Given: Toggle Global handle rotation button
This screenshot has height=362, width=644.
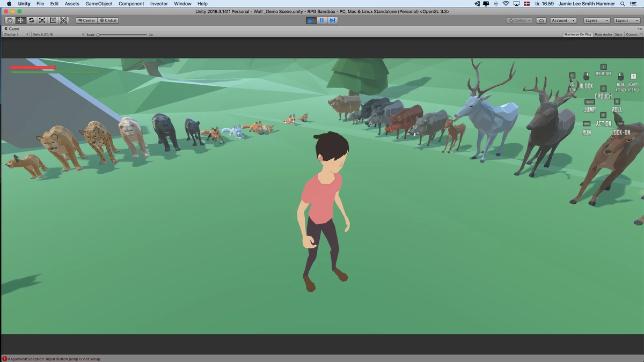Looking at the screenshot, I should (108, 20).
